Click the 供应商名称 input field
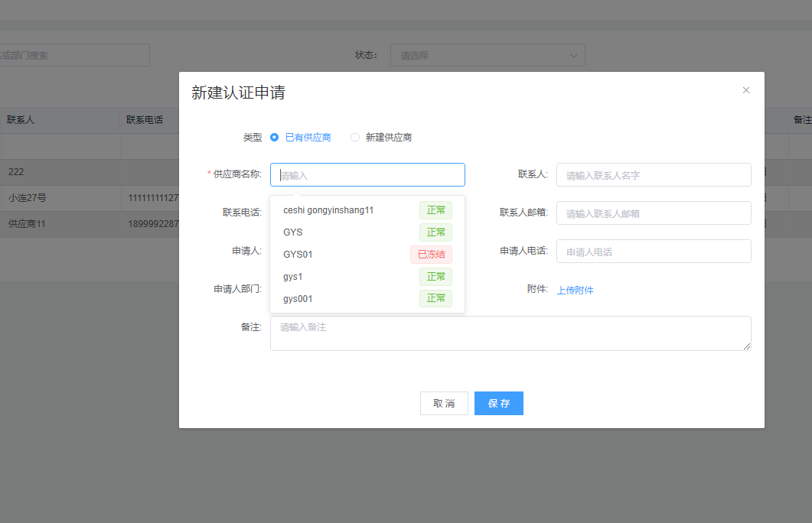 point(367,175)
